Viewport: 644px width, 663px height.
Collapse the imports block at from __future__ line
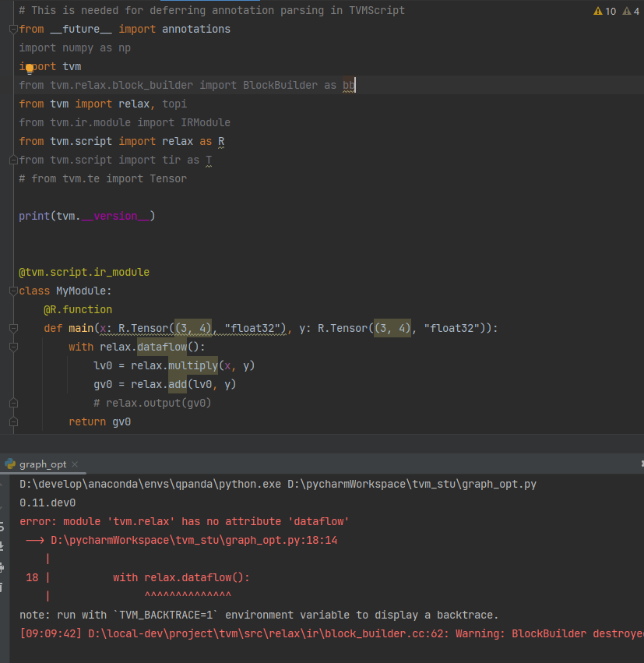point(13,29)
